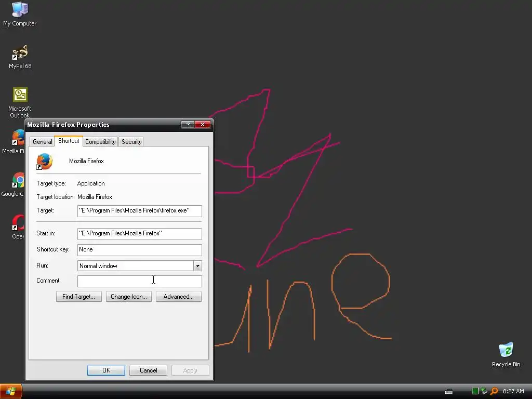Open the on-screen keyboard tray icon
Viewport: 532px width, 399px height.
[x=448, y=392]
